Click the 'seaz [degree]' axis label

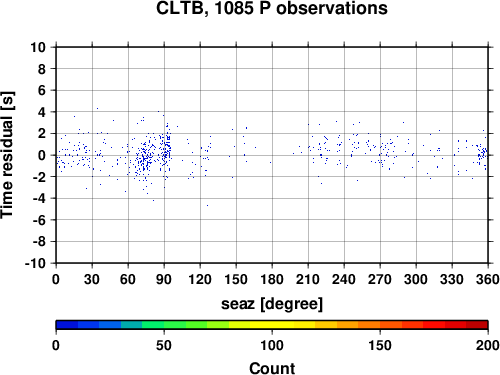click(x=272, y=304)
